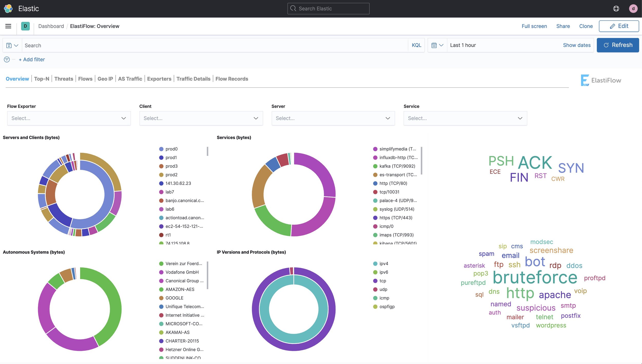Open the calendar quick date menu
The image size is (642, 364).
[437, 45]
